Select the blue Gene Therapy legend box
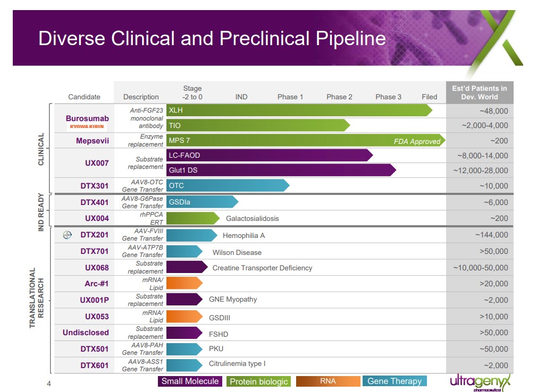537x392 pixels. coord(395,381)
